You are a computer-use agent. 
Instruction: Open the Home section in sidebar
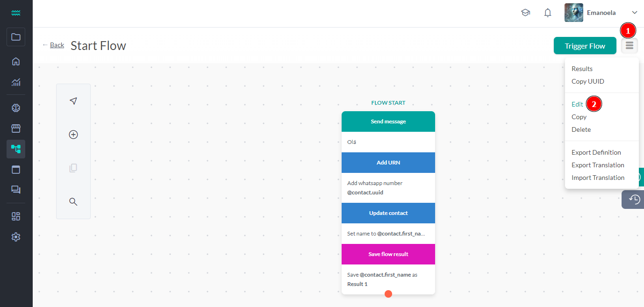tap(16, 61)
